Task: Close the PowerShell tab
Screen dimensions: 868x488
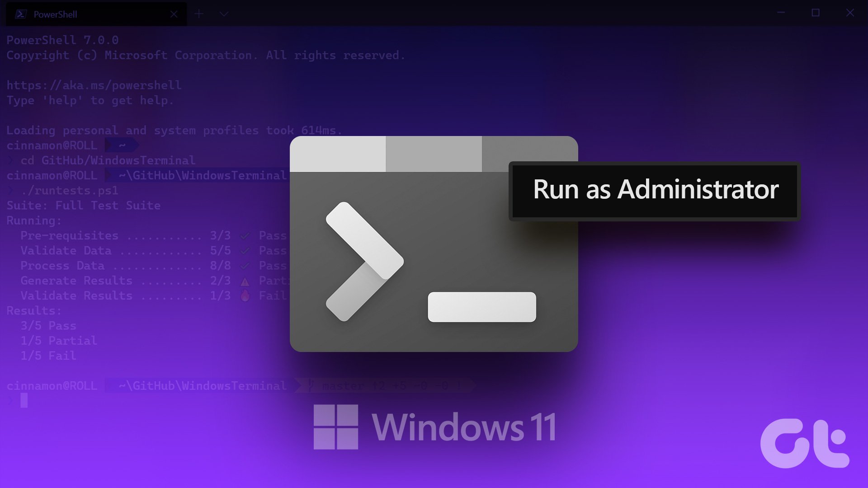Action: click(x=175, y=14)
